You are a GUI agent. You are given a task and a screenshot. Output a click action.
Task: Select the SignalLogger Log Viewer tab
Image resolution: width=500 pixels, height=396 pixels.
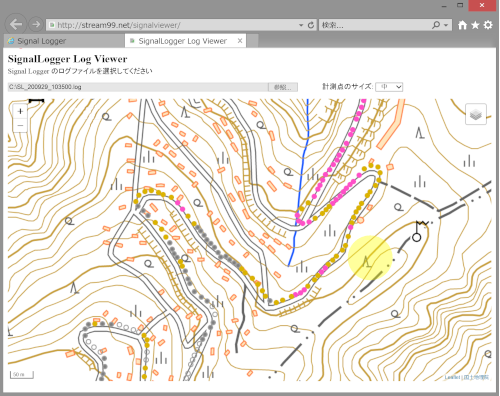point(182,41)
